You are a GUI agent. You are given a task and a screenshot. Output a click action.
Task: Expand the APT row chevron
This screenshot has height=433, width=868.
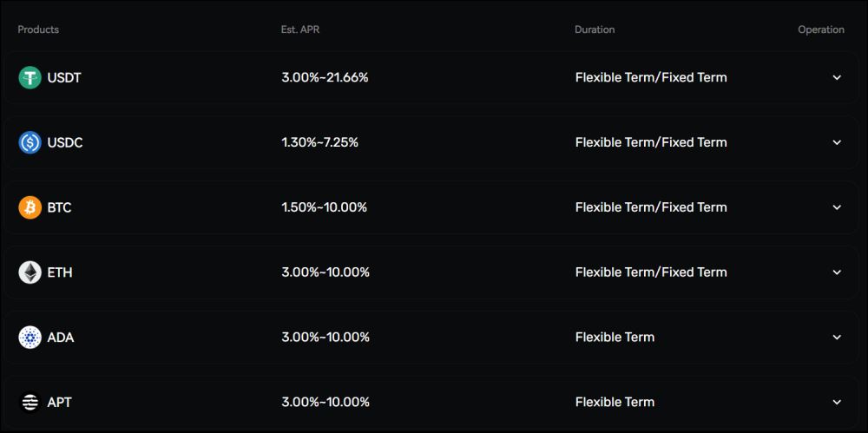837,402
